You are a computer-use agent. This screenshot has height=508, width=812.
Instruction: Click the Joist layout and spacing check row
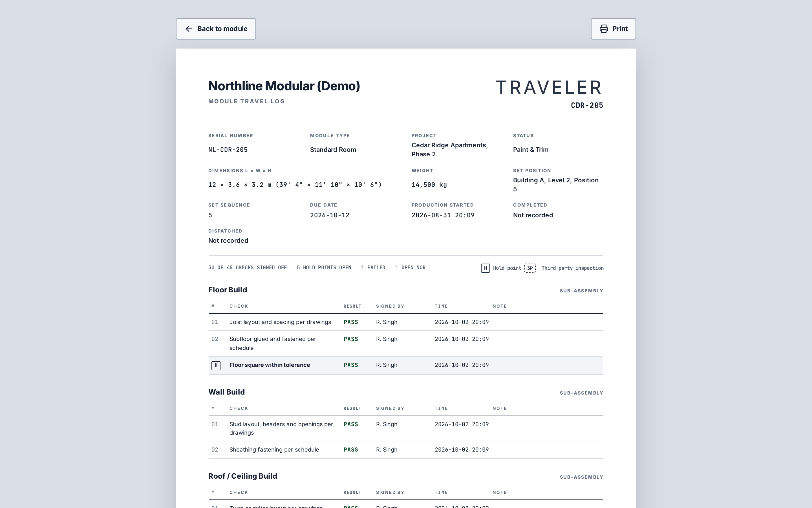click(x=406, y=322)
